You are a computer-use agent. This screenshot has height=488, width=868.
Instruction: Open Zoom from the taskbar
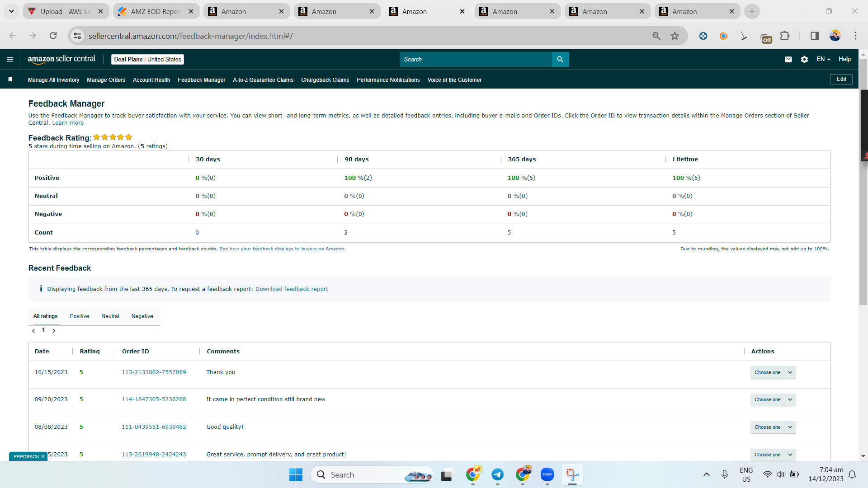click(x=547, y=475)
